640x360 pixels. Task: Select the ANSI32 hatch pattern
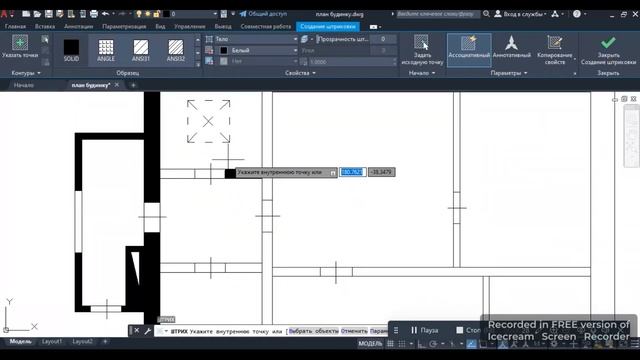pyautogui.click(x=176, y=50)
